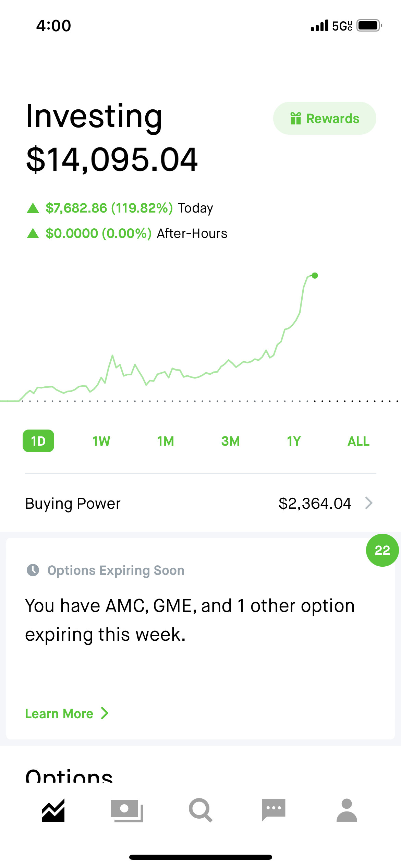Select the 1D chart range

[x=38, y=441]
